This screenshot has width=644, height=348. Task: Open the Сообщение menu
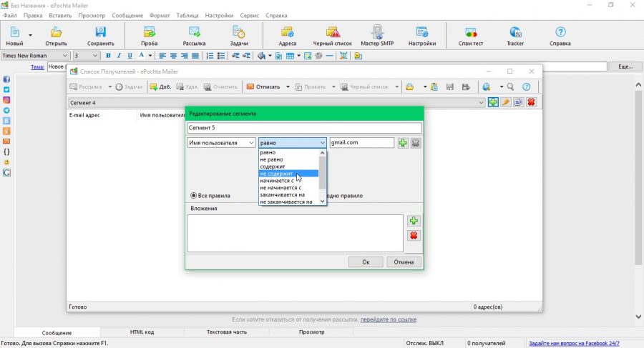pyautogui.click(x=127, y=16)
